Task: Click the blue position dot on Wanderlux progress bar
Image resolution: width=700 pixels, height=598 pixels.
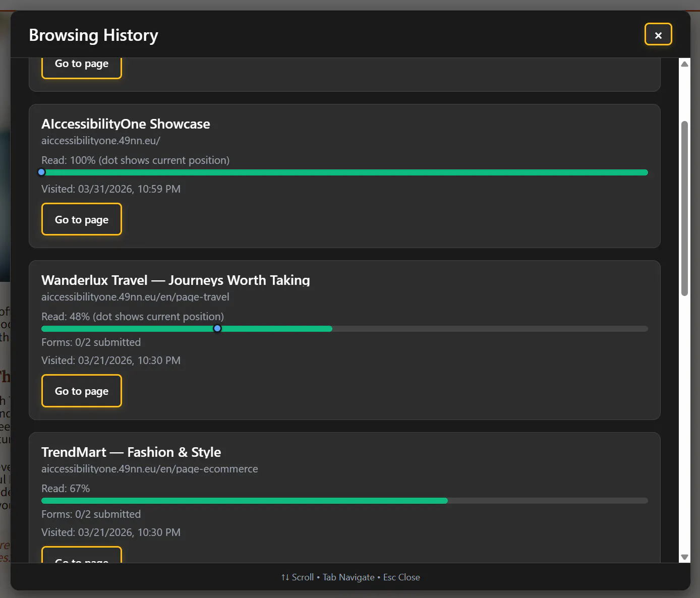Action: 217,329
